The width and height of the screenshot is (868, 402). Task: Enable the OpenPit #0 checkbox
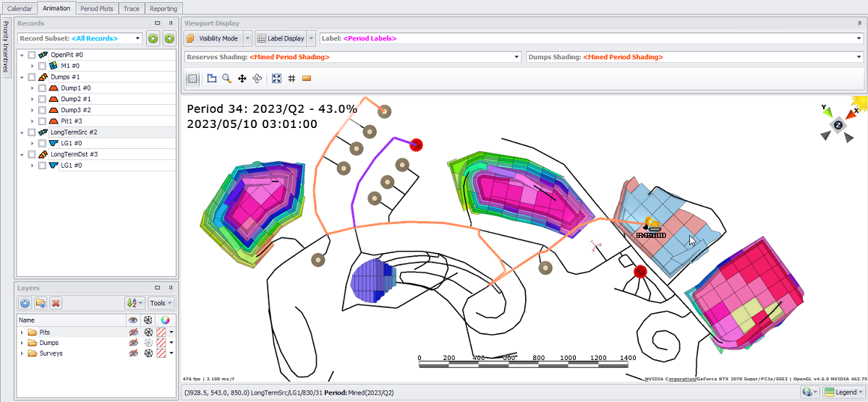point(32,55)
